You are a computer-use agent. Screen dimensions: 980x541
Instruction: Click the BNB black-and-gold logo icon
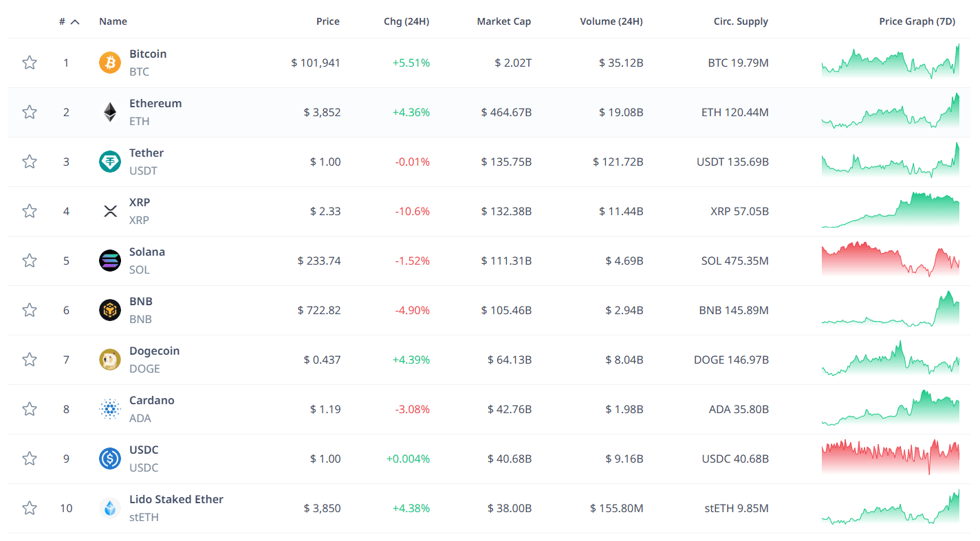[110, 310]
